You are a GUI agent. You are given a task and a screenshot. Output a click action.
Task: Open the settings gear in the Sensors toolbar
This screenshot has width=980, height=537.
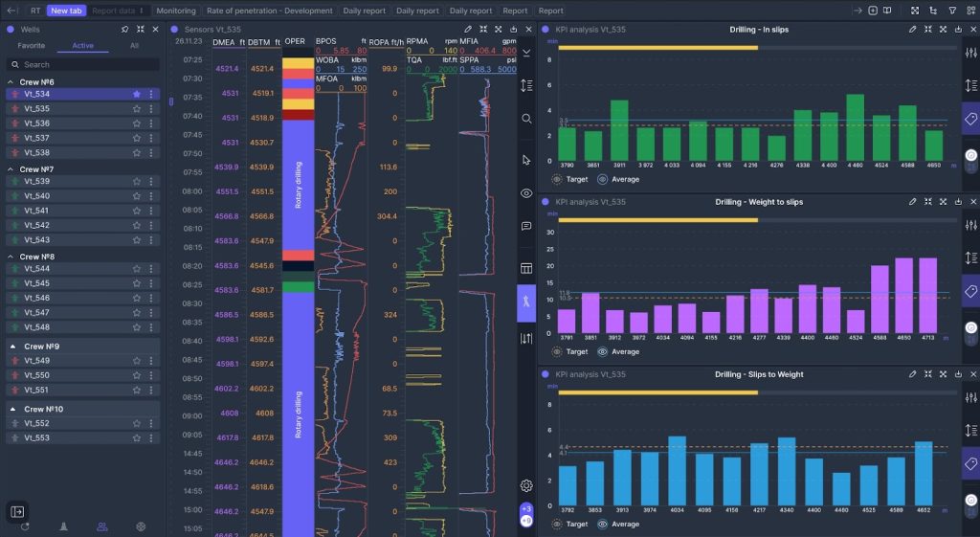(526, 485)
